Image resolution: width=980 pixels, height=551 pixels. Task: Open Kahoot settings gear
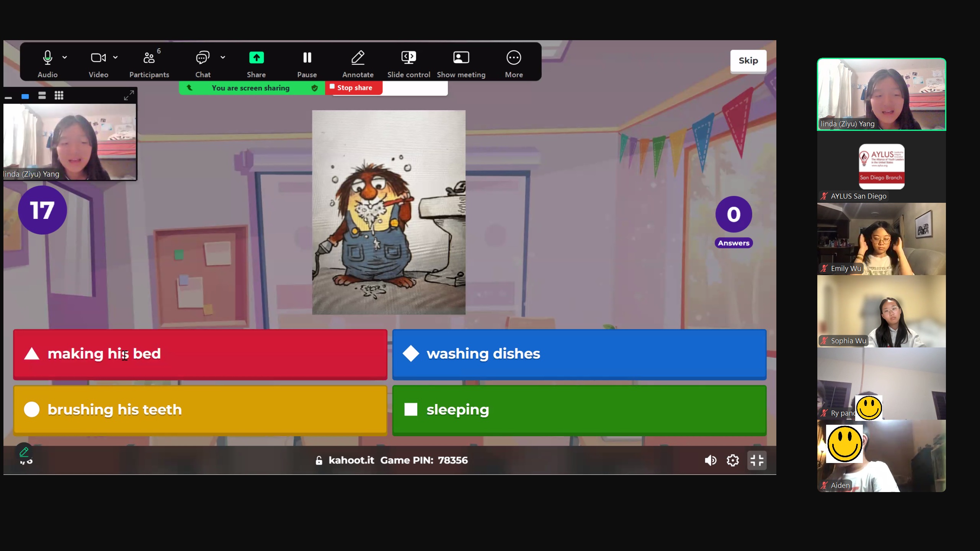point(733,460)
